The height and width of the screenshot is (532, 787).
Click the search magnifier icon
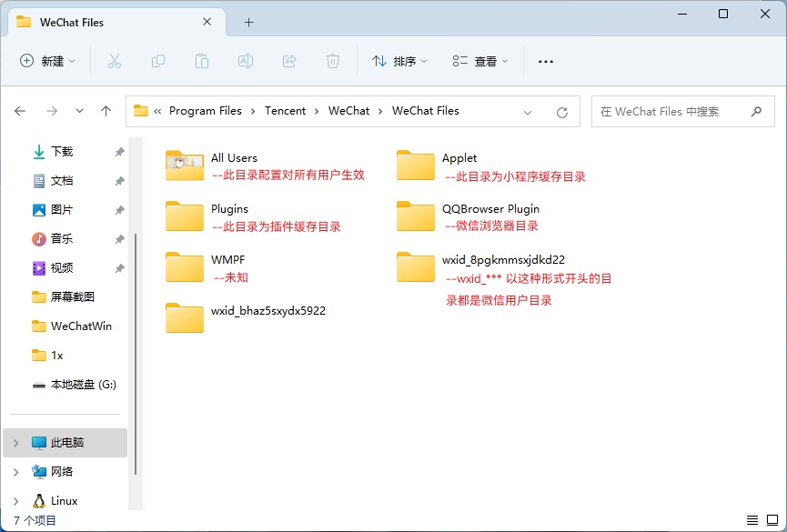(756, 112)
